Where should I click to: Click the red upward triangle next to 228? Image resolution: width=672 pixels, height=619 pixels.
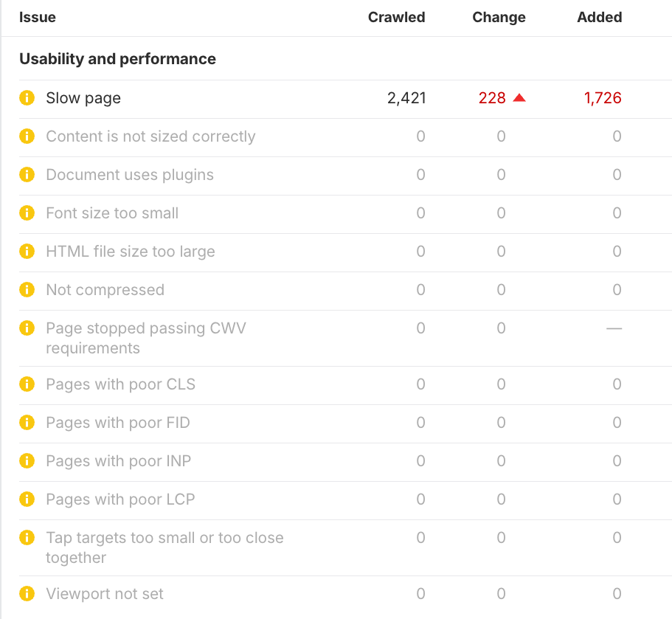pos(519,97)
